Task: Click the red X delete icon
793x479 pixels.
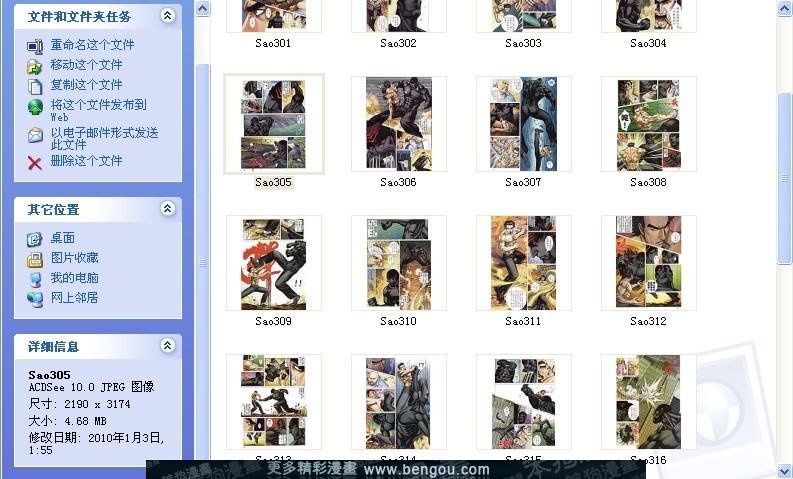Action: point(34,162)
